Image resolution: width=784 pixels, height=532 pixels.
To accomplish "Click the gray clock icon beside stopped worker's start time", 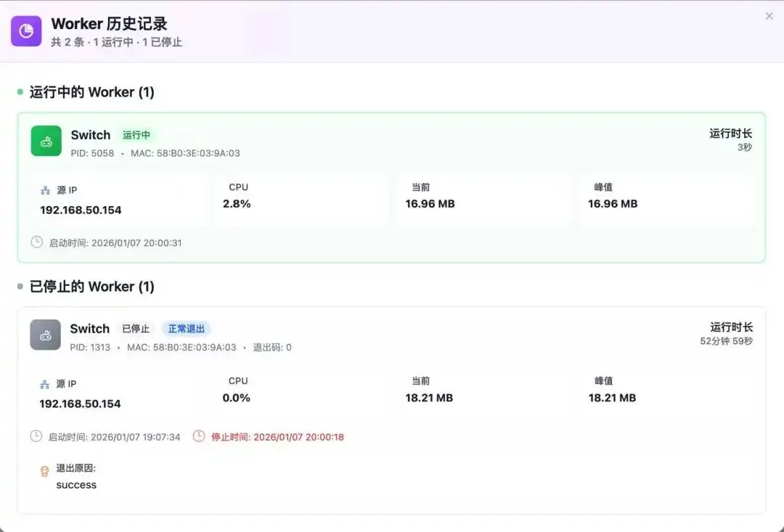I will pyautogui.click(x=36, y=436).
